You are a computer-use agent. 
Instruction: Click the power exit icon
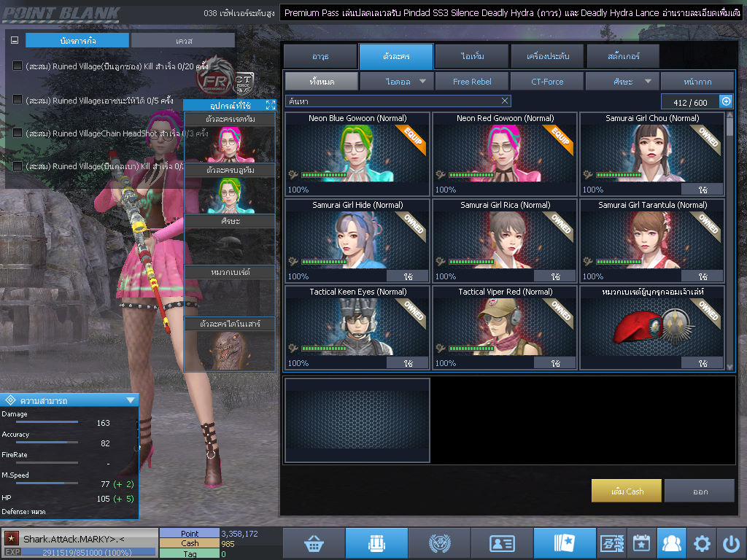click(731, 542)
